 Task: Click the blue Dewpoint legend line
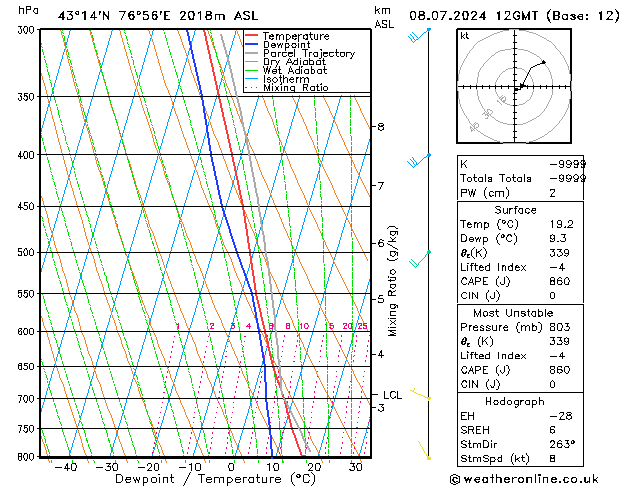251,45
